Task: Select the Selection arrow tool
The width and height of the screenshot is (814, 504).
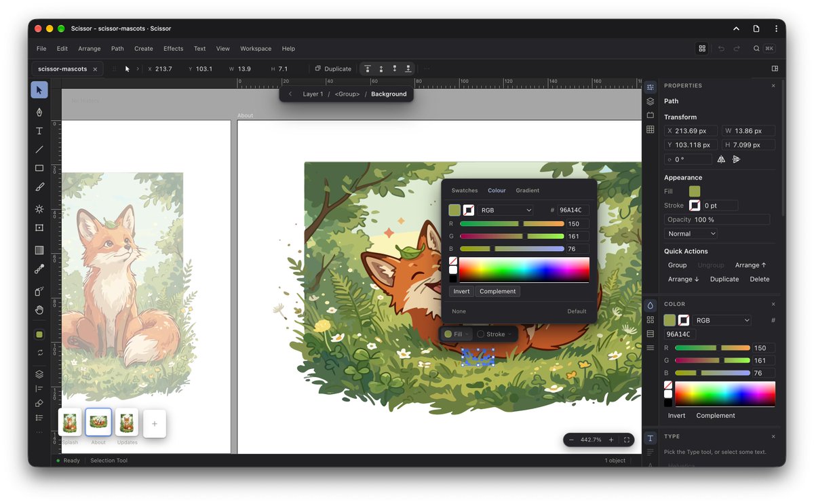Action: click(x=39, y=90)
